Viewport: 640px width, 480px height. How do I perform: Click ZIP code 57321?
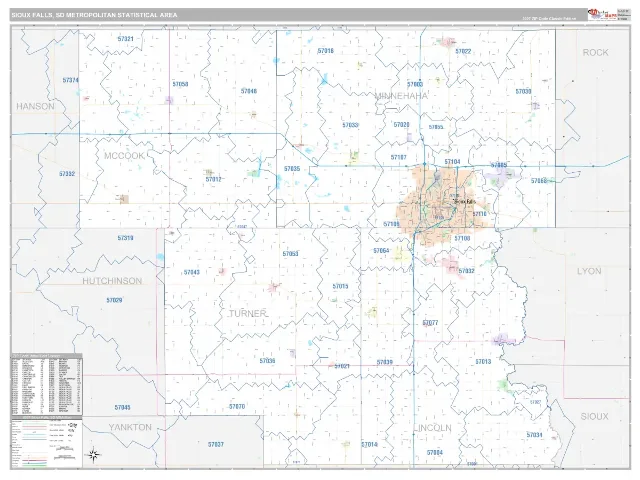coord(125,39)
